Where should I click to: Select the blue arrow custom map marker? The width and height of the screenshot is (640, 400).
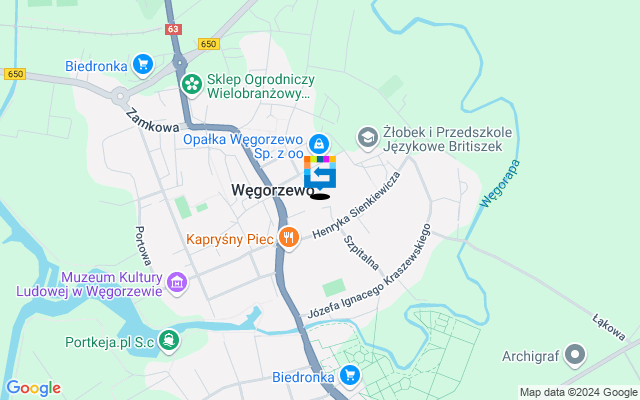click(x=320, y=173)
